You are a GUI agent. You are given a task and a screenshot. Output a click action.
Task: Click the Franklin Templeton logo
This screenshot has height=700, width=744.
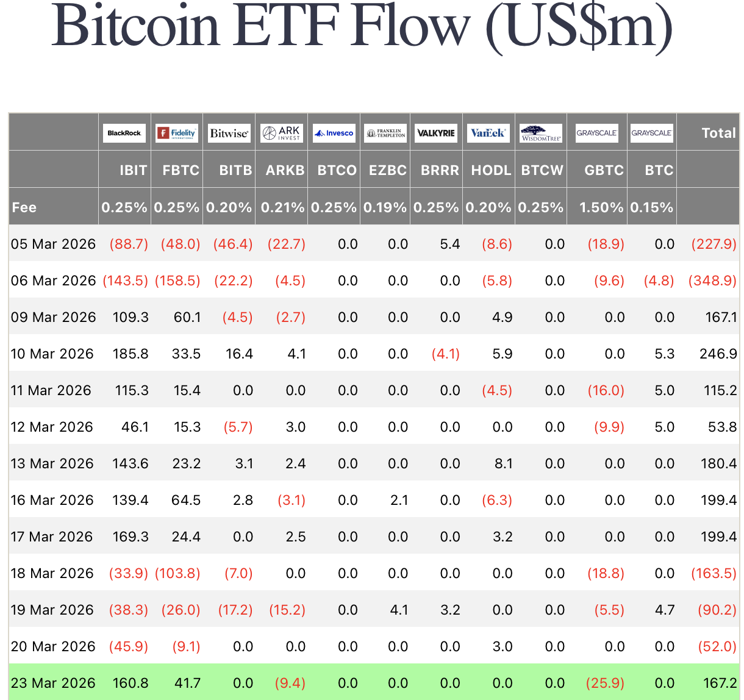click(385, 133)
